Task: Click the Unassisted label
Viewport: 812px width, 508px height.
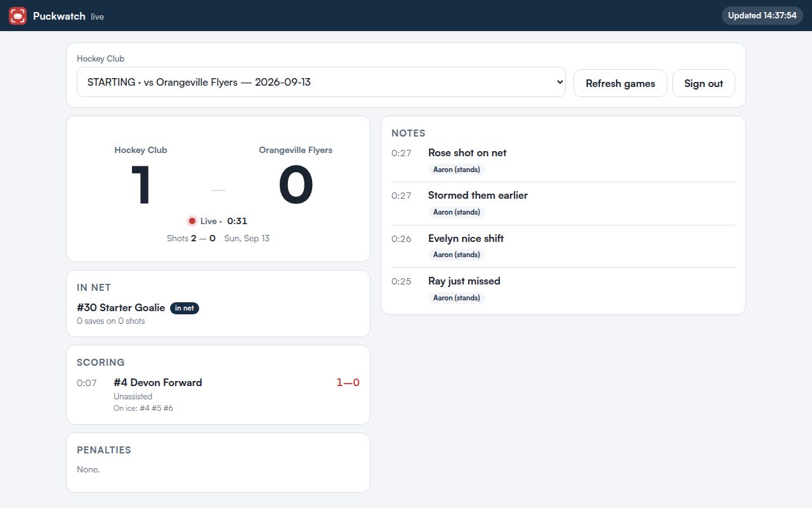Action: pos(133,396)
